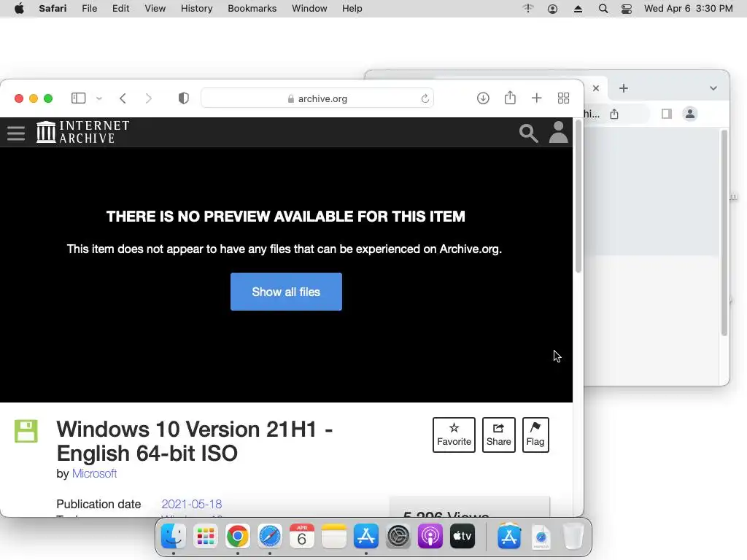
Task: Open Apple TV from the Dock
Action: [x=462, y=536]
